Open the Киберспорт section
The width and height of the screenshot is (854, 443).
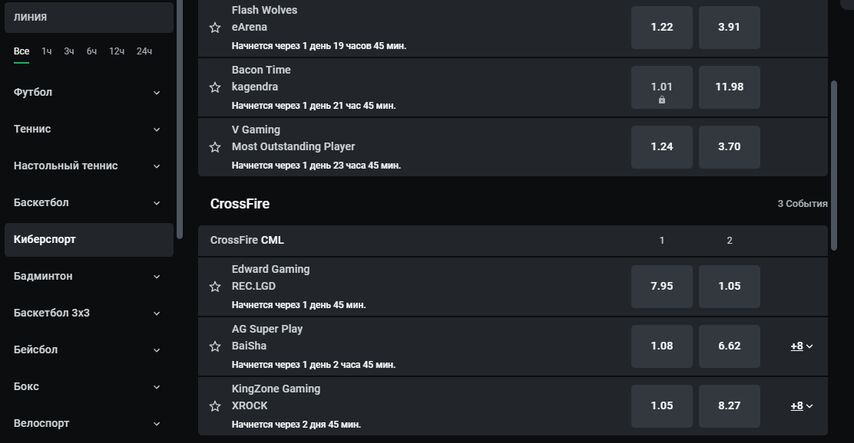pos(89,239)
